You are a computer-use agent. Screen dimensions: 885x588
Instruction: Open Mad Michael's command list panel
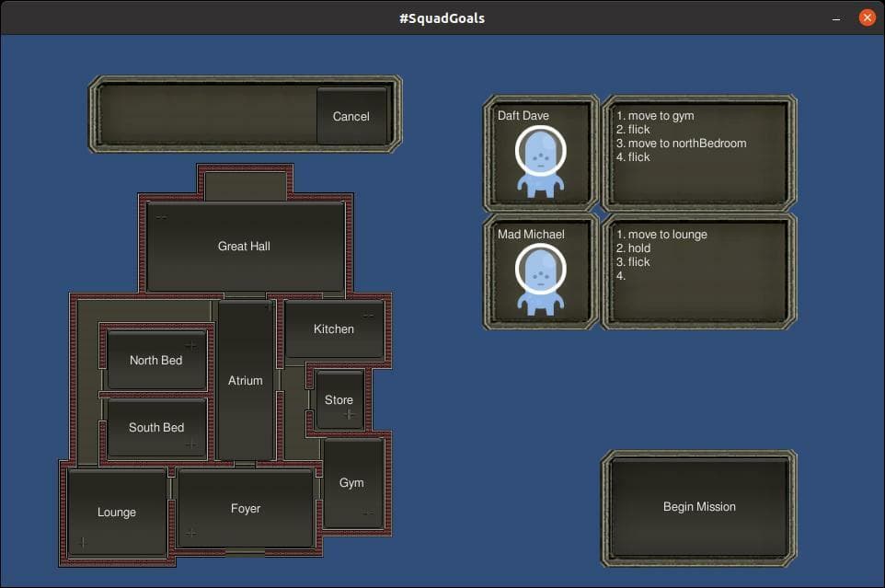(x=699, y=271)
